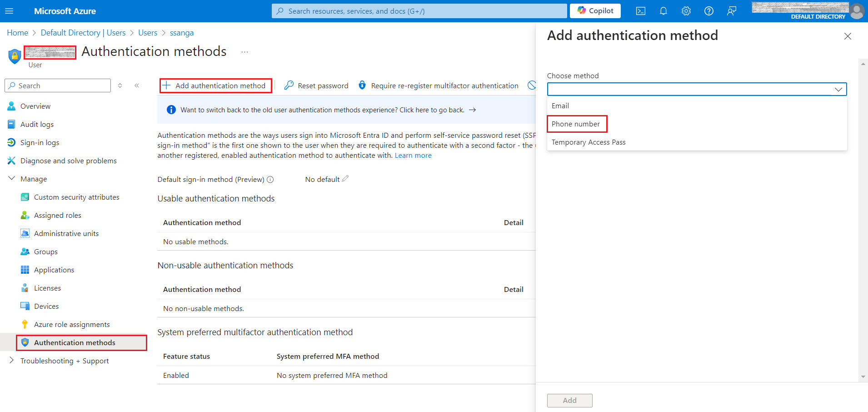Edit default sign-in method pencil icon
868x412 pixels.
point(345,179)
